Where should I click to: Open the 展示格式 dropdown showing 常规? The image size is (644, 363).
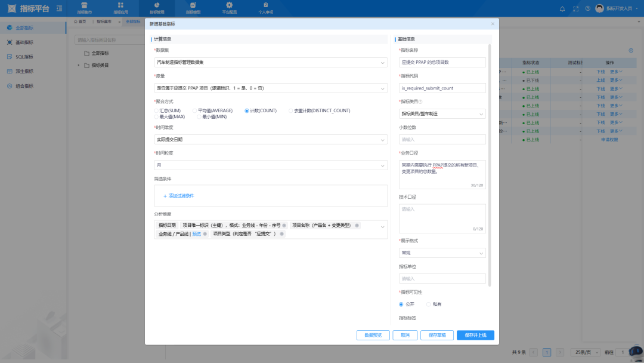click(442, 253)
